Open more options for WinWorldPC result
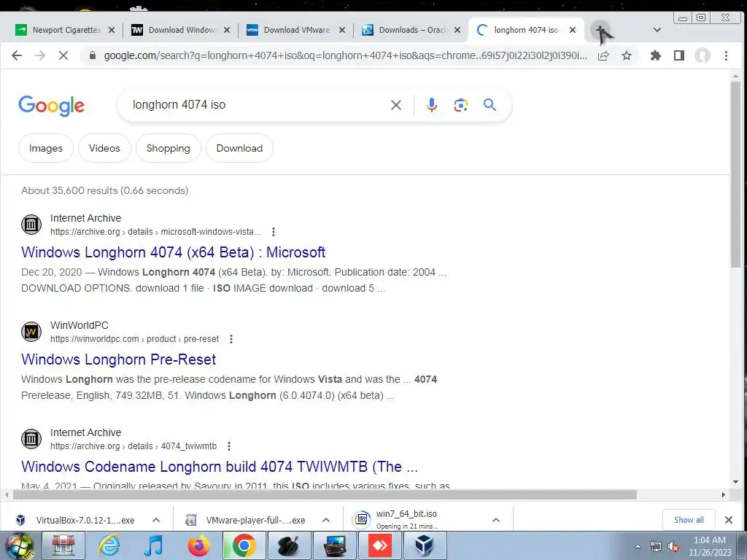747x560 pixels. 231,339
